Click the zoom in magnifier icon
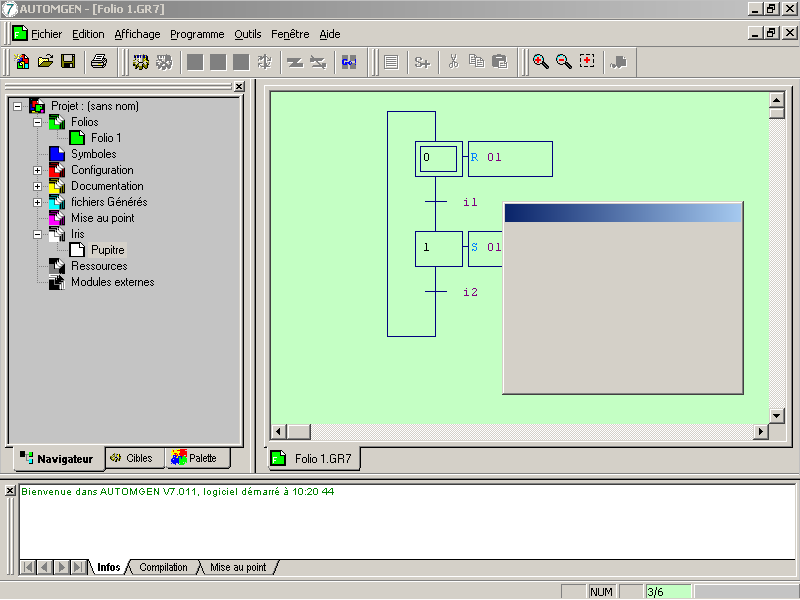Image resolution: width=800 pixels, height=600 pixels. (x=540, y=62)
